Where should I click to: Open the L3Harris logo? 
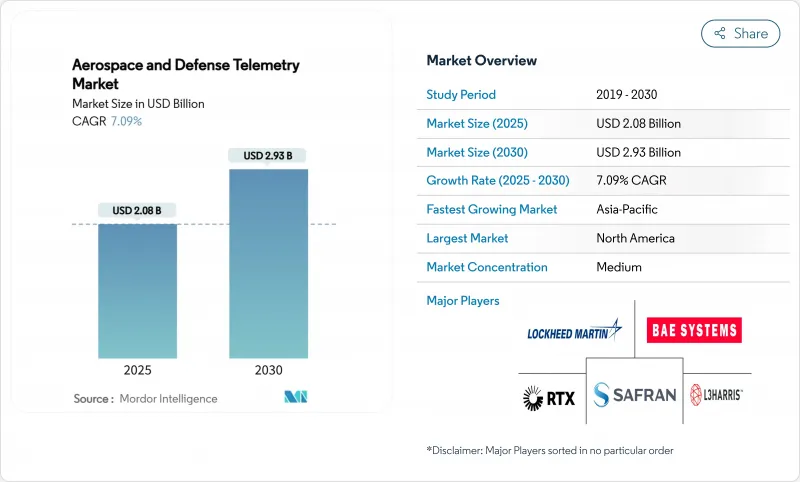click(717, 395)
